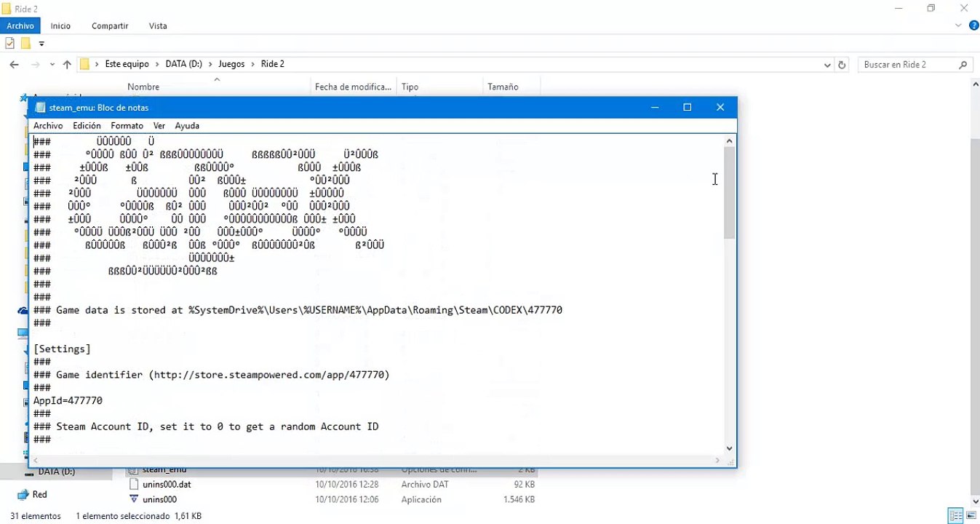Screen dimensions: 980x524
Task: Switch to Explorer's Compartir ribbon tab
Action: [x=110, y=26]
